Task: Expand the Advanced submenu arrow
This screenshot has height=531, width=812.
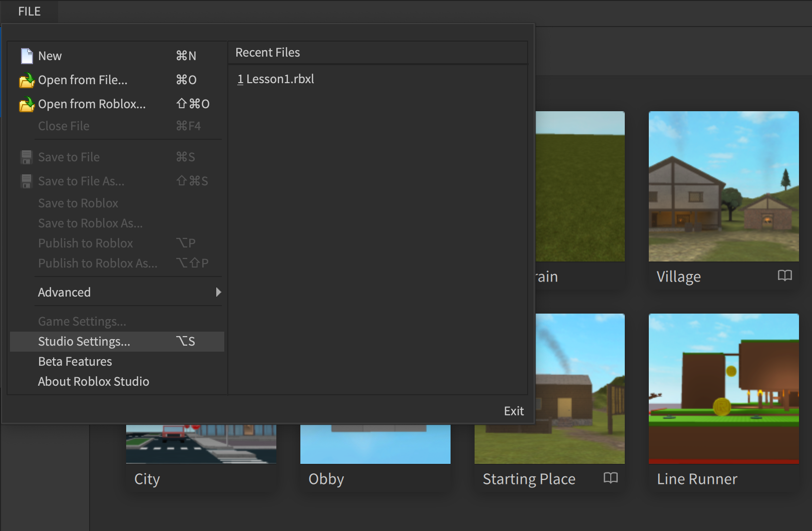Action: (218, 292)
